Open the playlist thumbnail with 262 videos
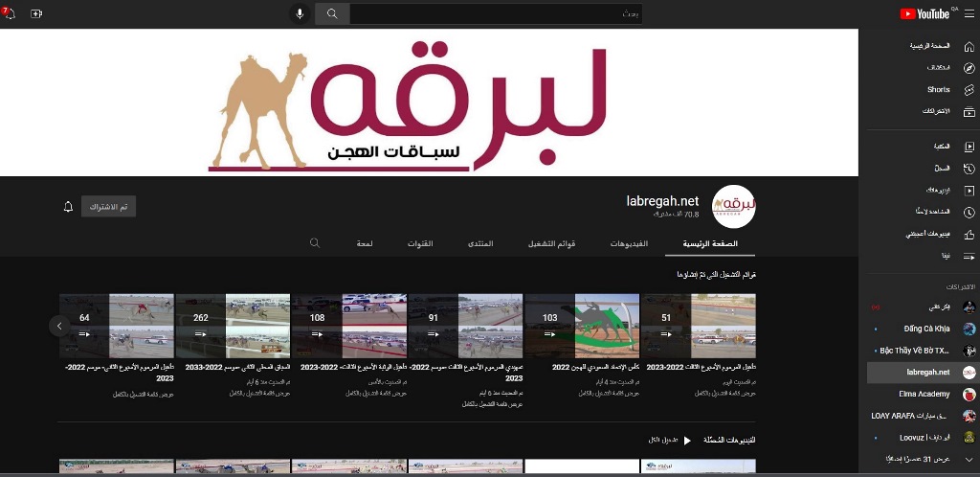Screen dimensions: 980x477 pos(234,326)
